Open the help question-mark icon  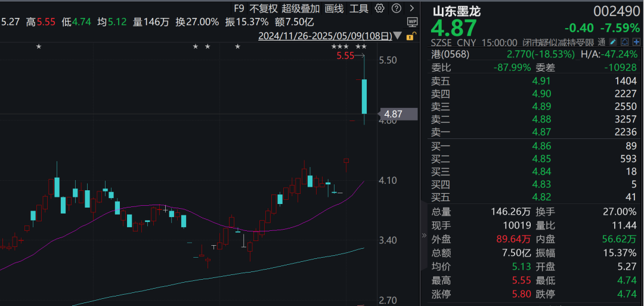coord(396,8)
